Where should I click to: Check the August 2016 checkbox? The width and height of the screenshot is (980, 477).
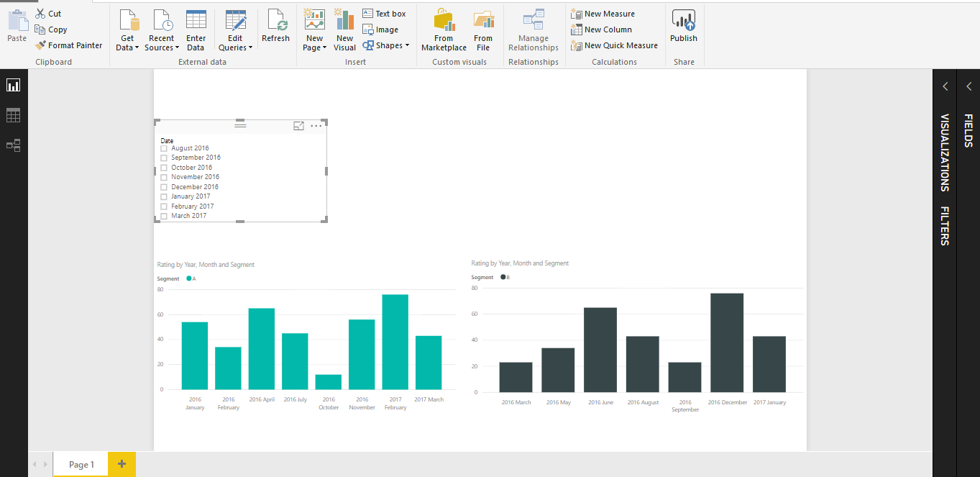164,148
